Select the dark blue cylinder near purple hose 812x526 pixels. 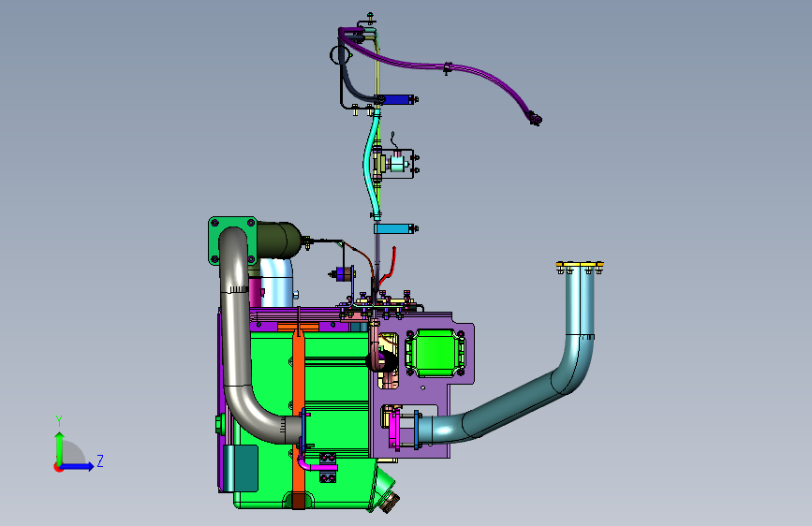(396, 99)
